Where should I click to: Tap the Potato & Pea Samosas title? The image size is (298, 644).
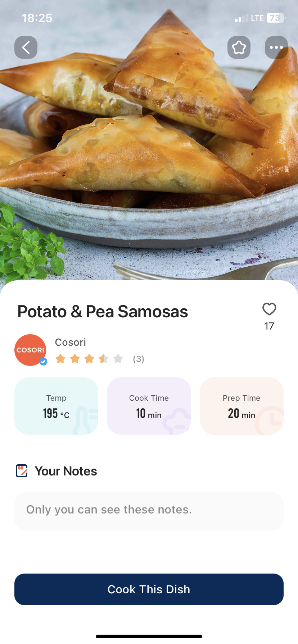point(103,312)
